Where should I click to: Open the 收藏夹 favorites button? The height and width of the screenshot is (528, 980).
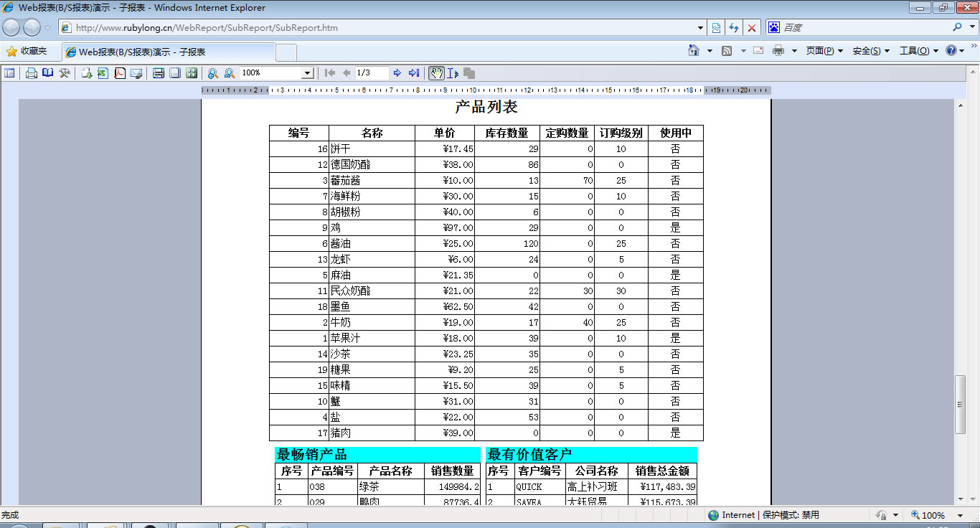27,52
